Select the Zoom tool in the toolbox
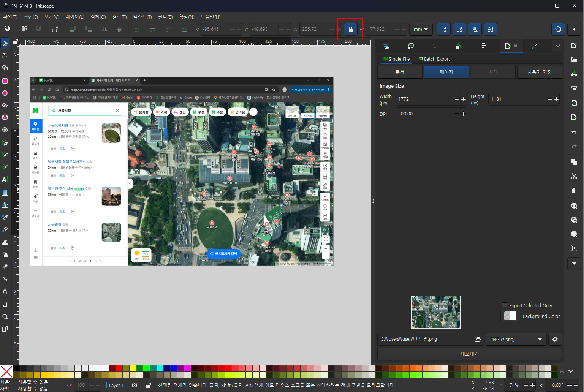584x392 pixels. coord(5,316)
